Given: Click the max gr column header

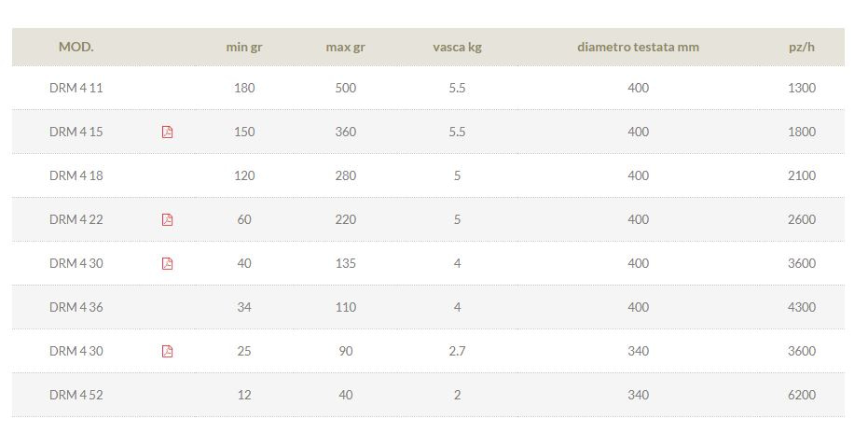Looking at the screenshot, I should (345, 47).
